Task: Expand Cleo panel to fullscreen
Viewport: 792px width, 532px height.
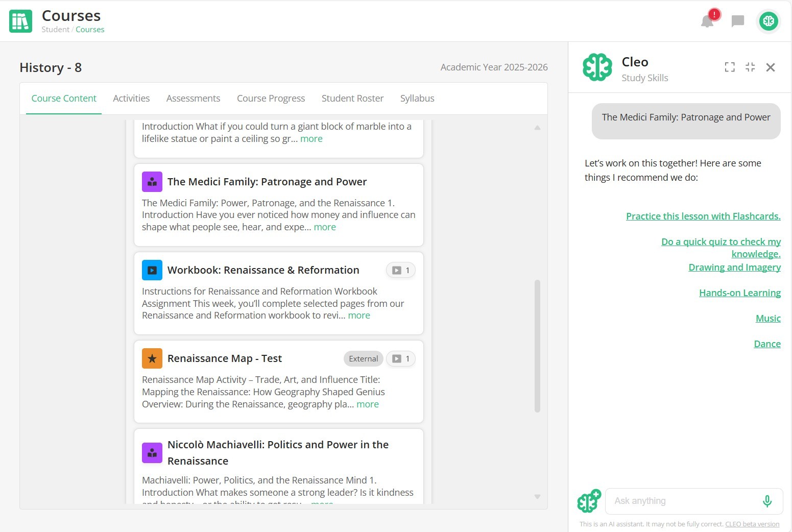Action: [x=730, y=67]
